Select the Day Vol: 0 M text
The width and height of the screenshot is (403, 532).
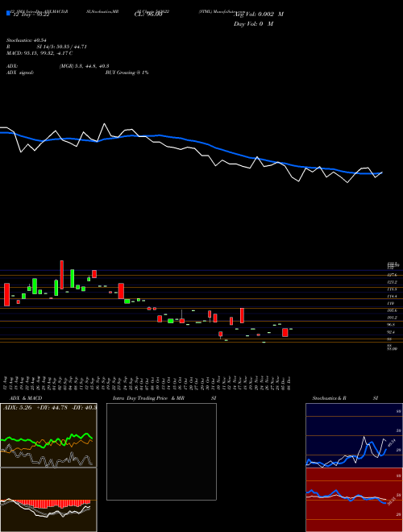point(253,24)
